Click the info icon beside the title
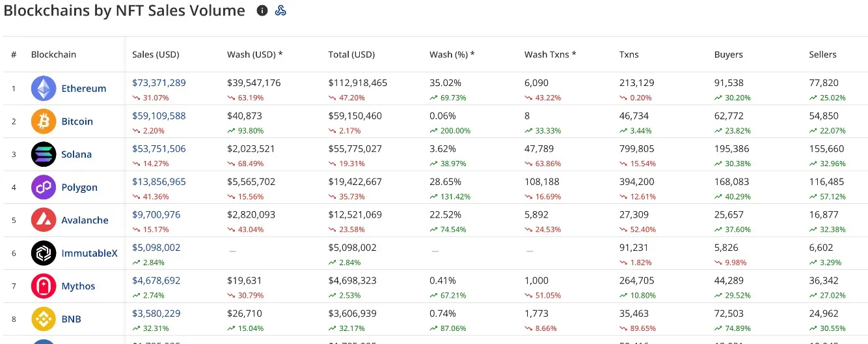868x344 pixels. pos(262,10)
